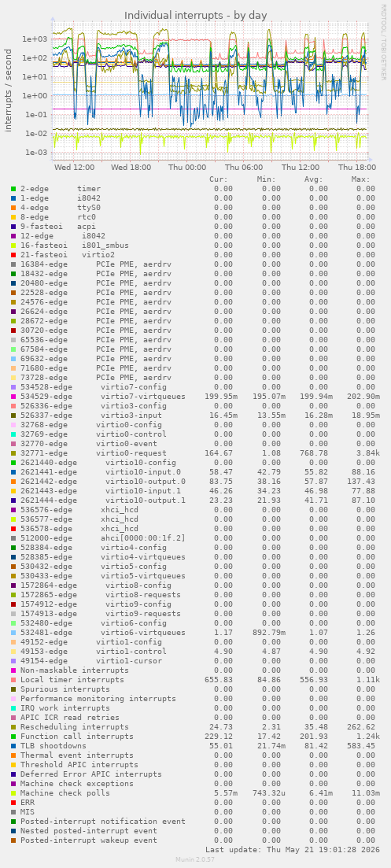Viewport: 391px width, 868px height.
Task: Click the blue swatch for TLB shootdowns
Action: [x=13, y=746]
